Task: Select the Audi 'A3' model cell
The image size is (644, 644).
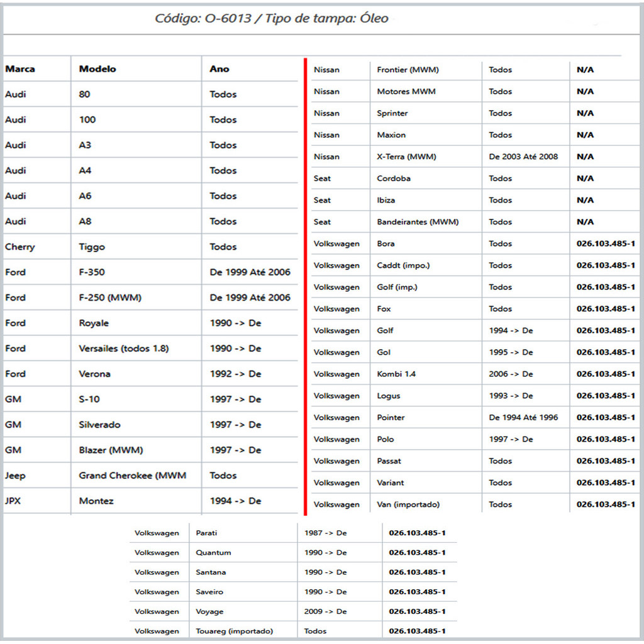Action: click(85, 145)
